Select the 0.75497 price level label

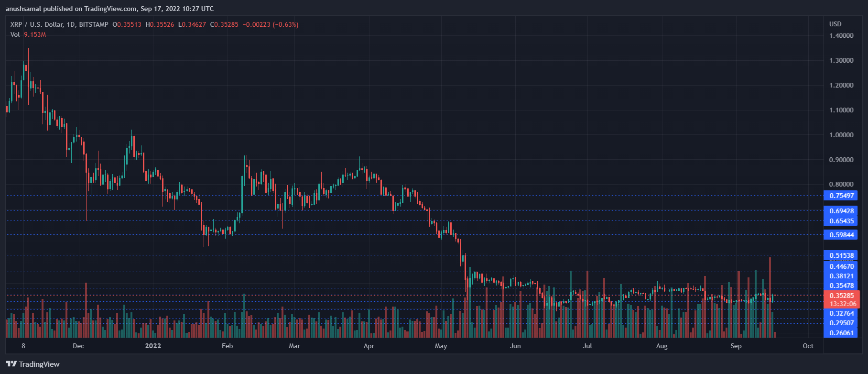(x=841, y=196)
